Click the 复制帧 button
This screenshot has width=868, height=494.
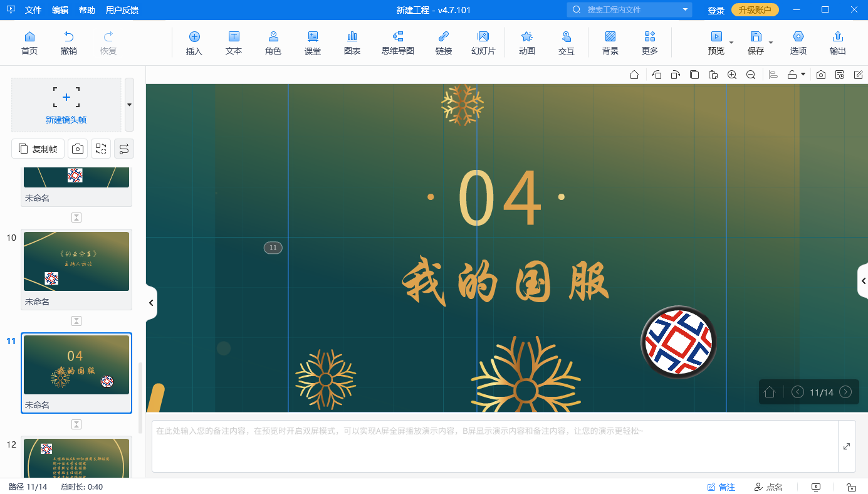(x=38, y=149)
